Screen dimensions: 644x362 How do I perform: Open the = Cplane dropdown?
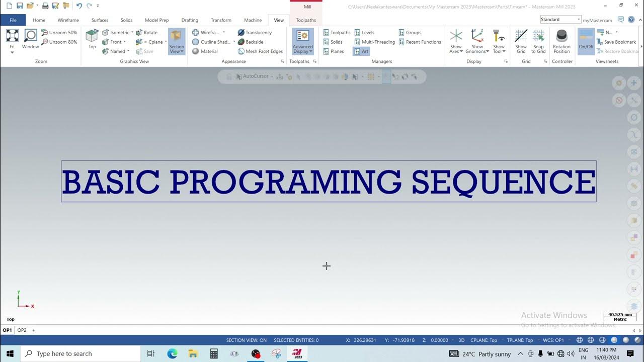pyautogui.click(x=166, y=42)
